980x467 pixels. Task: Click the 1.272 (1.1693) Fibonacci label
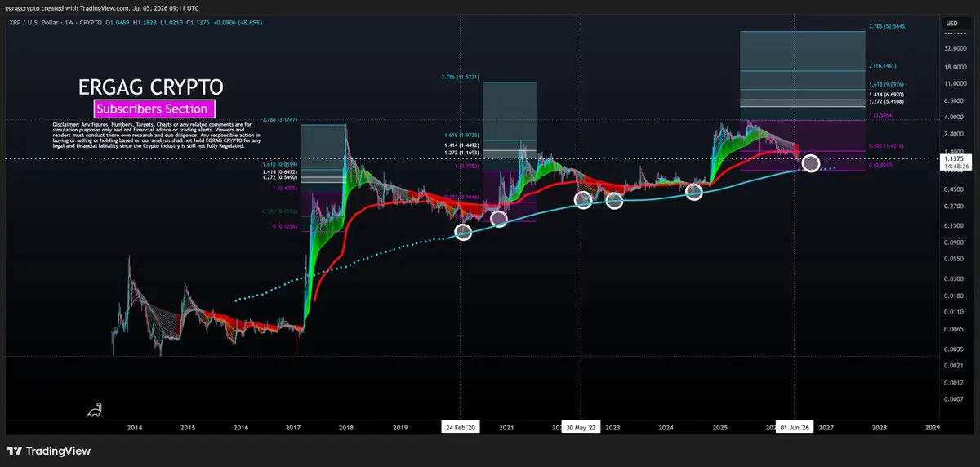(463, 152)
